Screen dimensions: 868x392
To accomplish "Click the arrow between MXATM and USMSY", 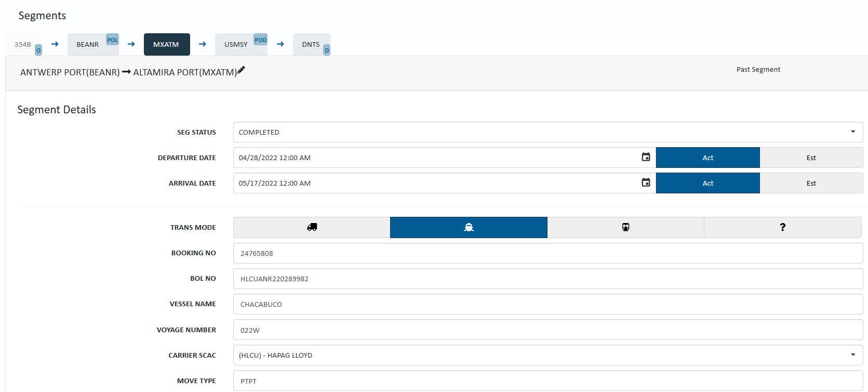I will pyautogui.click(x=203, y=44).
